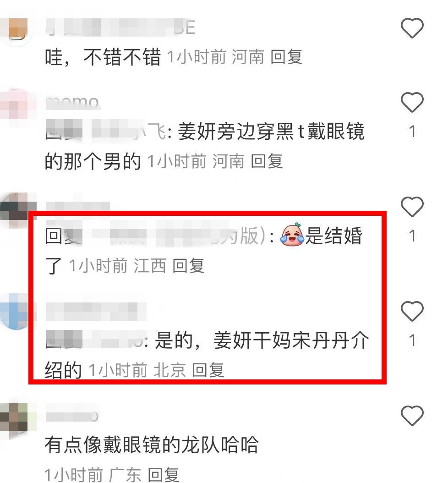
Task: Like the 有点像戴眼镜的龙队哈哈 comment
Action: pos(412,416)
